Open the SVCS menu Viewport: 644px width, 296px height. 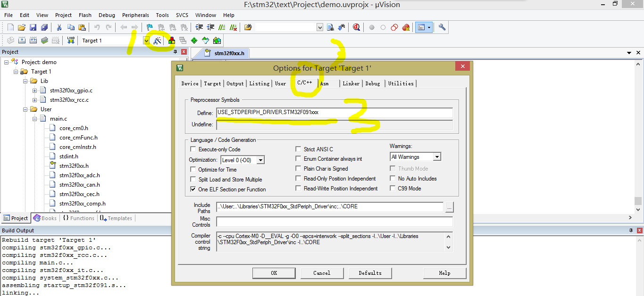coord(182,15)
